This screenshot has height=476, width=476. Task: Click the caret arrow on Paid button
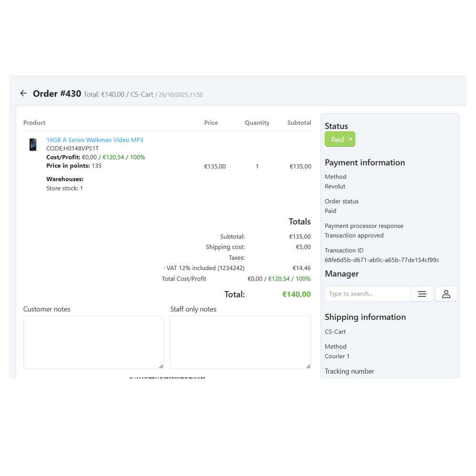point(350,139)
